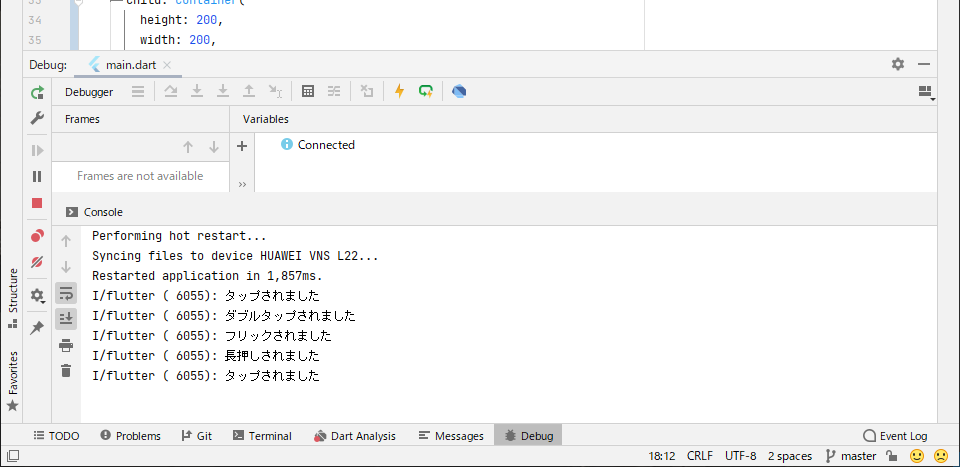Open View Breakpoints red circles icon
This screenshot has width=960, height=467.
click(x=37, y=236)
